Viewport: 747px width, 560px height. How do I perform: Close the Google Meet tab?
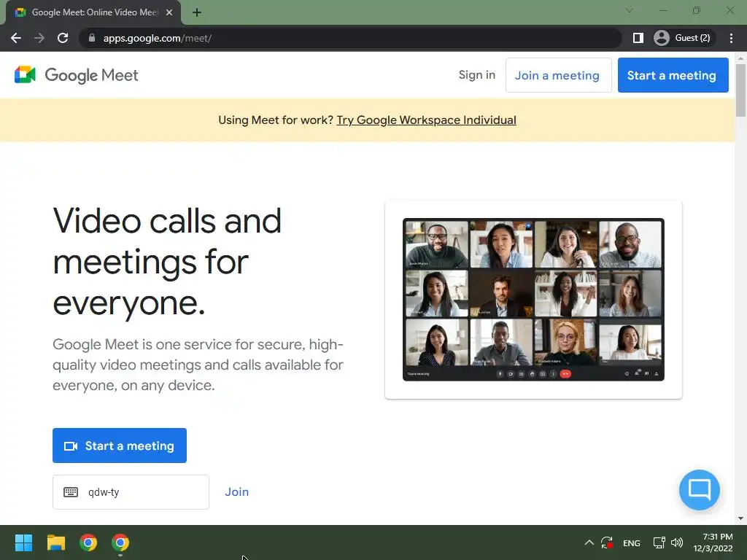[169, 12]
